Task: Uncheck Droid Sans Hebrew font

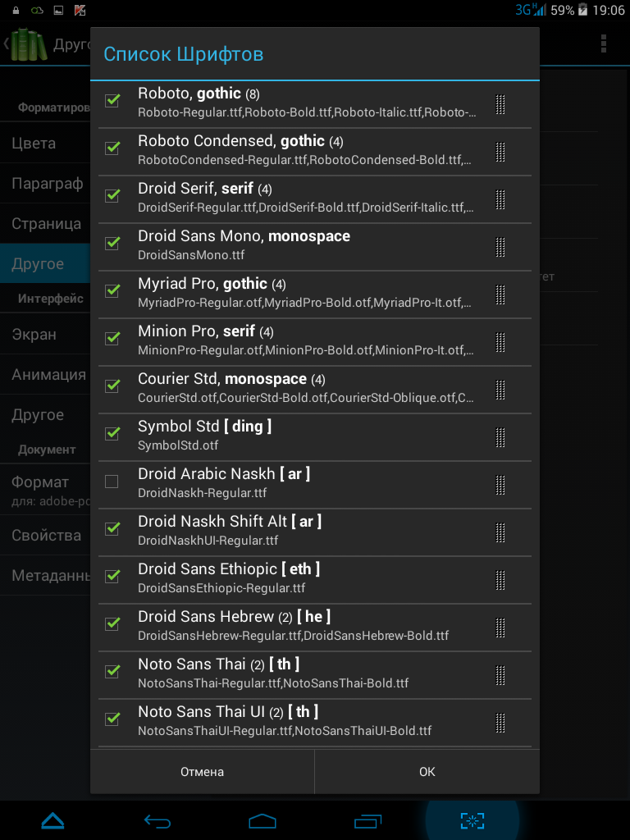Action: [x=112, y=624]
